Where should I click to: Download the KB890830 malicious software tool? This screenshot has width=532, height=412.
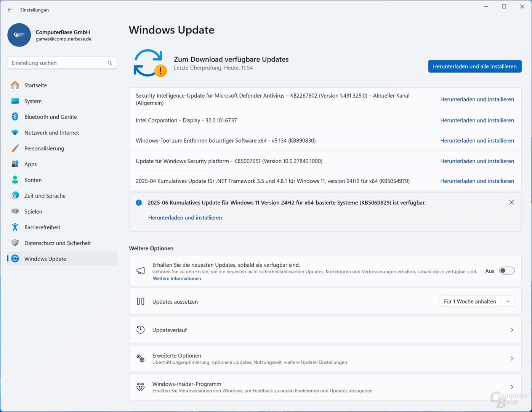coord(477,140)
